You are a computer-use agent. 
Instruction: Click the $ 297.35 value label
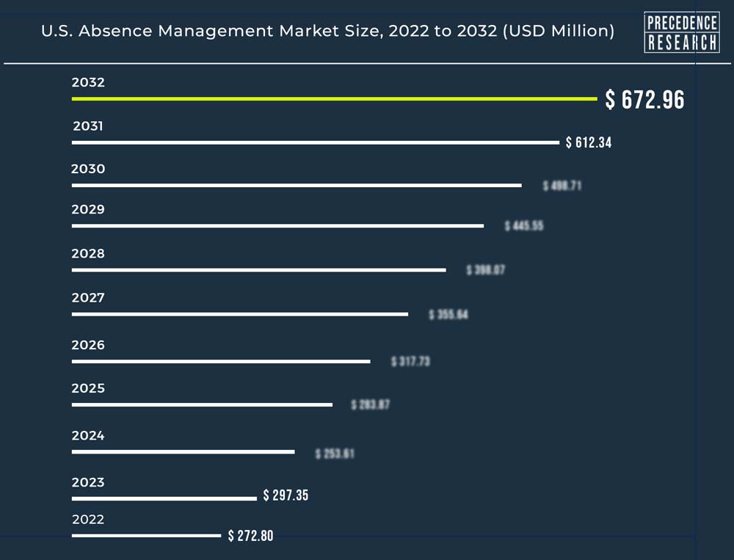point(286,495)
